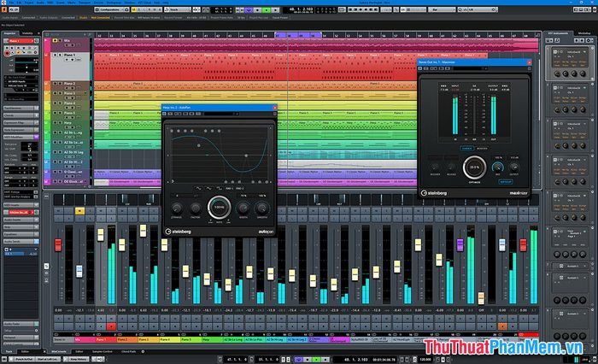Open the toolbar settings gear, top right

click(595, 9)
